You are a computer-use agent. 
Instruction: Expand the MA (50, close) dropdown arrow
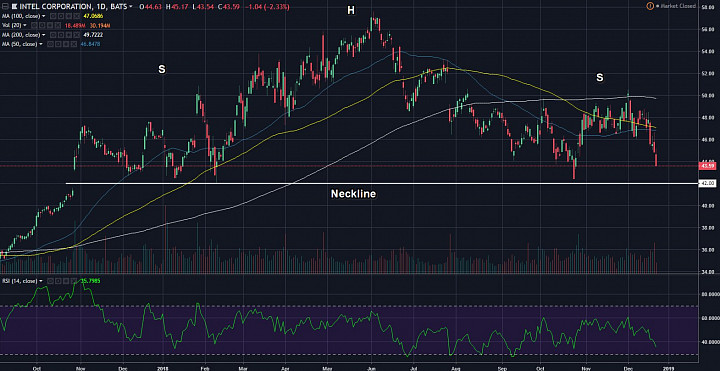41,44
